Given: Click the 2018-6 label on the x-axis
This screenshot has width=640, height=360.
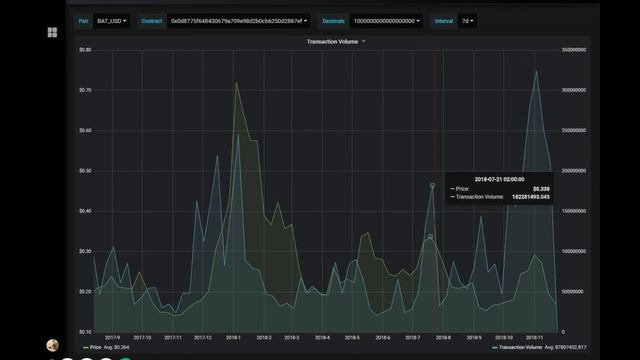Looking at the screenshot, I should tap(382, 338).
